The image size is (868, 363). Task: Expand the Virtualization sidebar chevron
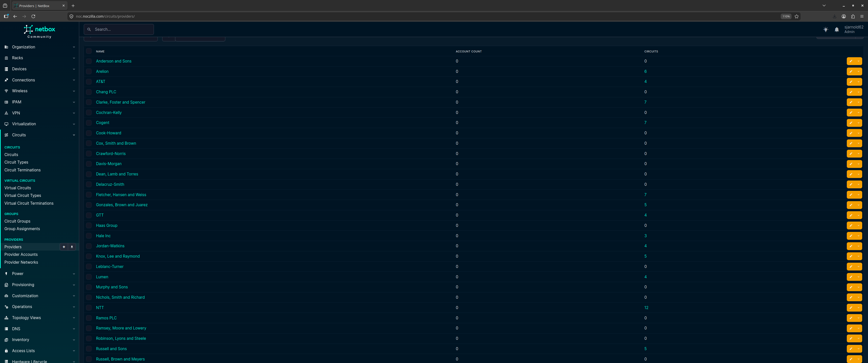(x=74, y=124)
